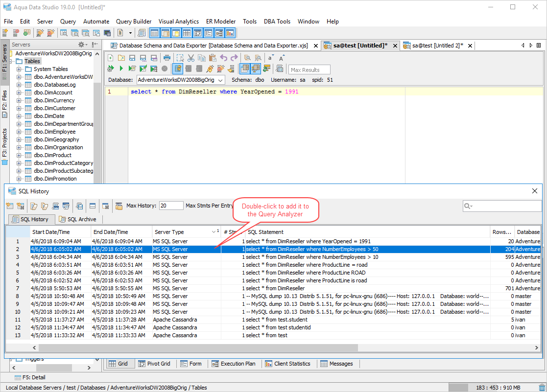Click the Execute green play icon
This screenshot has width=547, height=392.
click(x=121, y=69)
